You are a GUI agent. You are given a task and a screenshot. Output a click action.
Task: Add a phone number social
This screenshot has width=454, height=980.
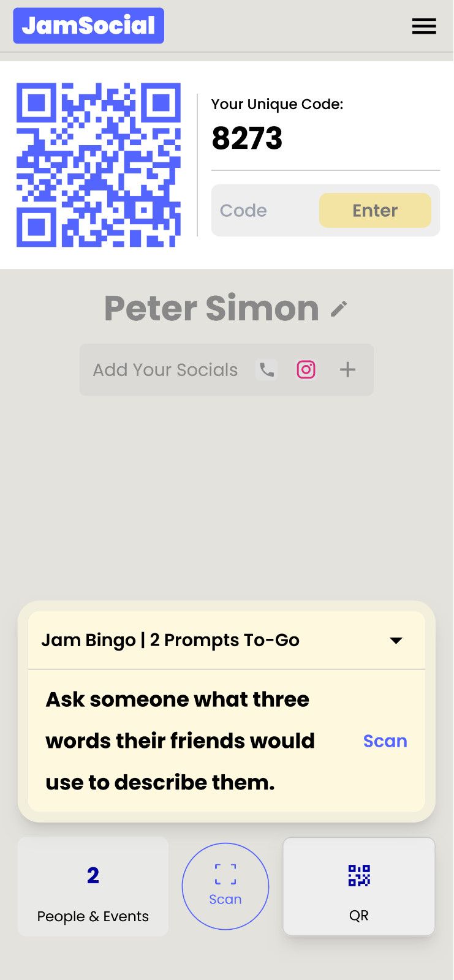pos(267,369)
